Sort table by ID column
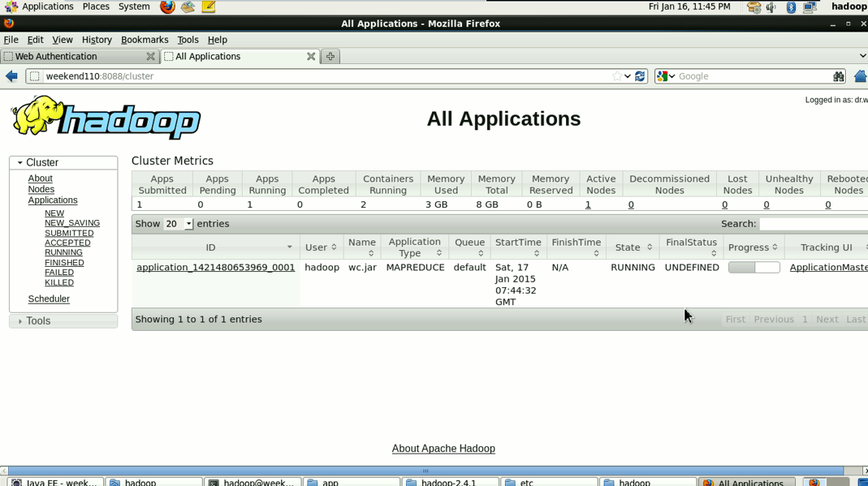The height and width of the screenshot is (486, 868). coord(215,247)
